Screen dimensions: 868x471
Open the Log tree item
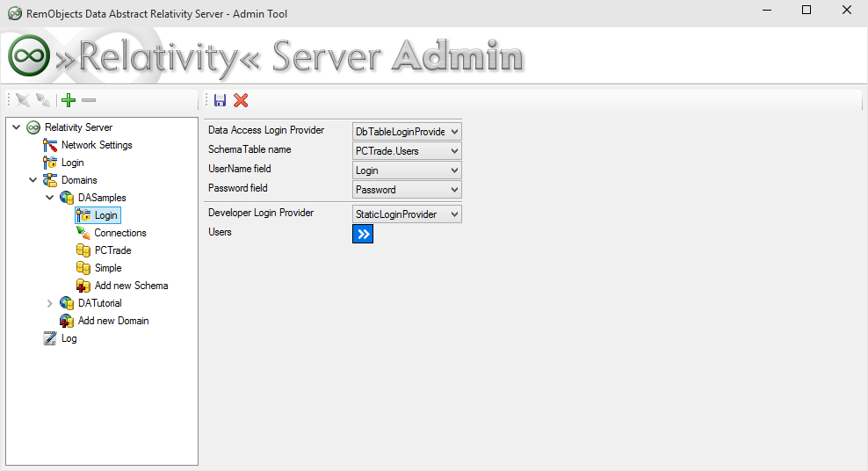pos(69,338)
